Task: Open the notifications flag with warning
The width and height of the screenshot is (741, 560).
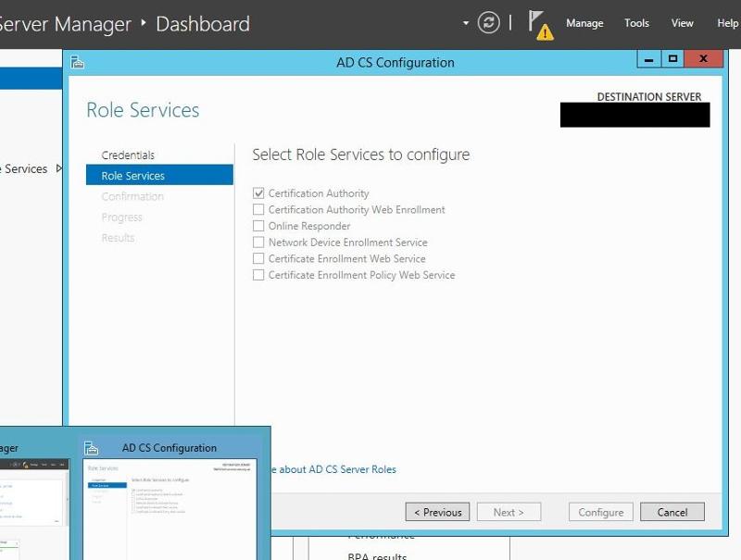Action: (x=541, y=25)
